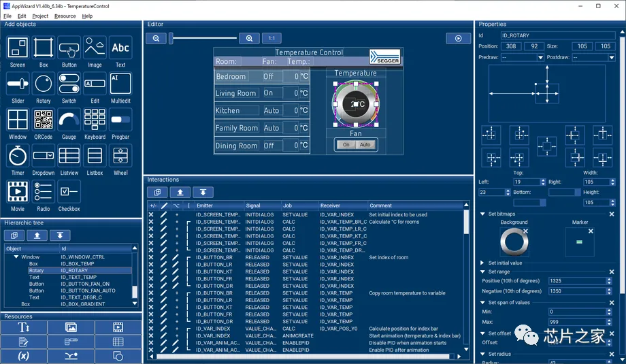Pick the QRCode object tool
This screenshot has height=364, width=626.
(x=44, y=120)
